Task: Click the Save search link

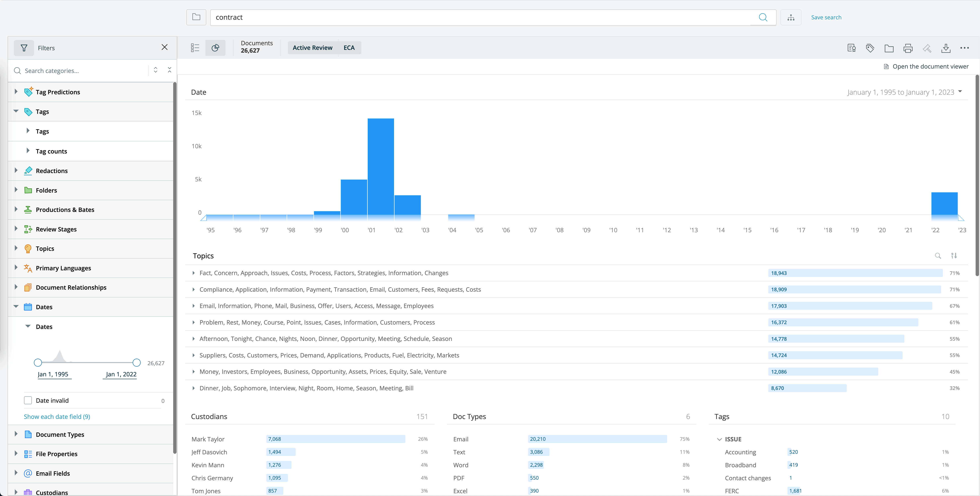Action: click(x=826, y=18)
